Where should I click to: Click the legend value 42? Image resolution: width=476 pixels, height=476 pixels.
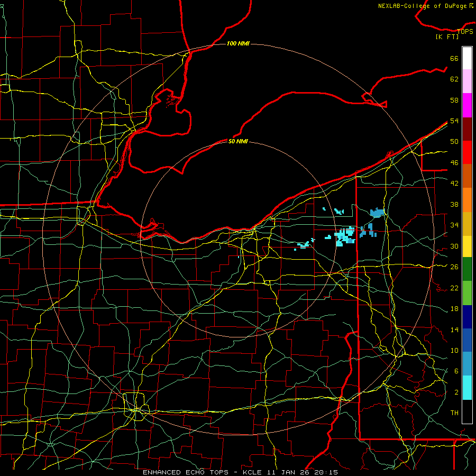pyautogui.click(x=454, y=184)
